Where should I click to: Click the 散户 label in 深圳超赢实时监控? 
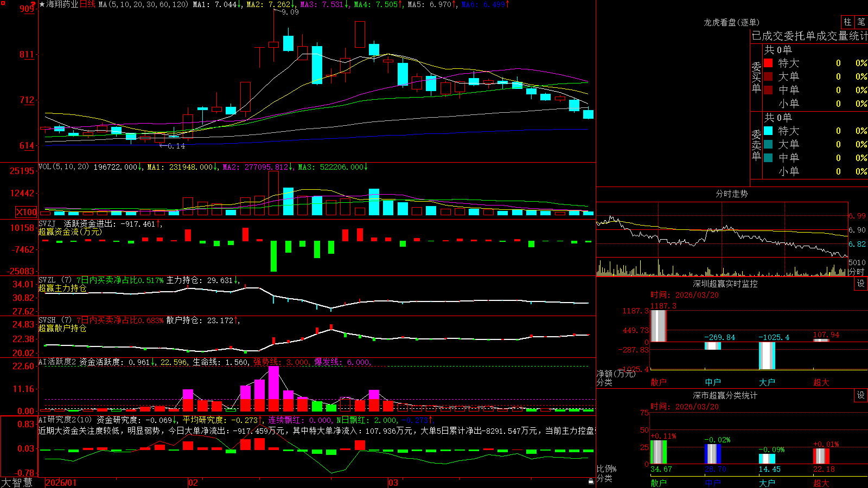click(x=659, y=382)
